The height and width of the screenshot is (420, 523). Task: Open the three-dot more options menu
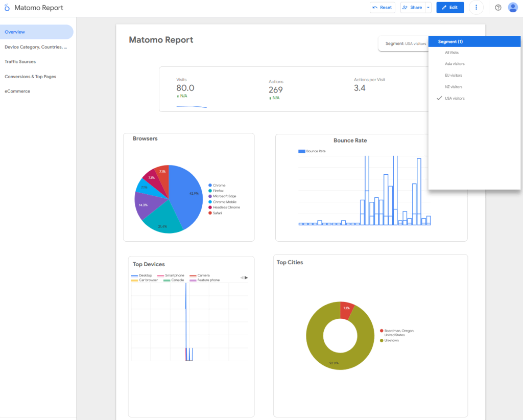pyautogui.click(x=476, y=7)
